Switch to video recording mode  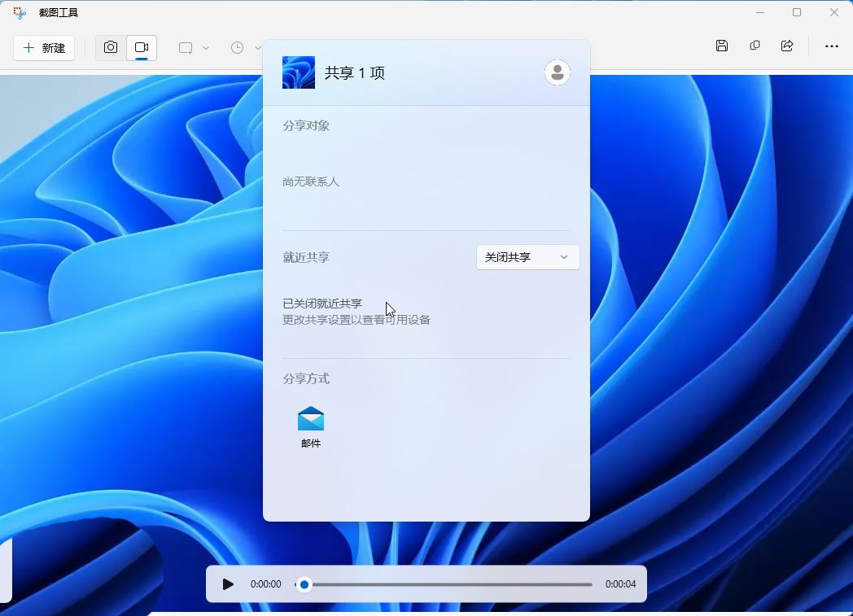pyautogui.click(x=142, y=48)
